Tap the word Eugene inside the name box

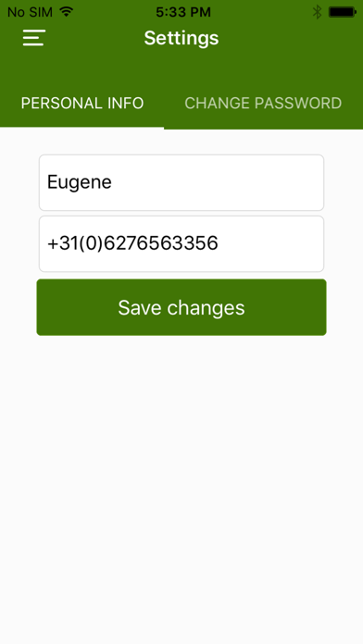(80, 183)
